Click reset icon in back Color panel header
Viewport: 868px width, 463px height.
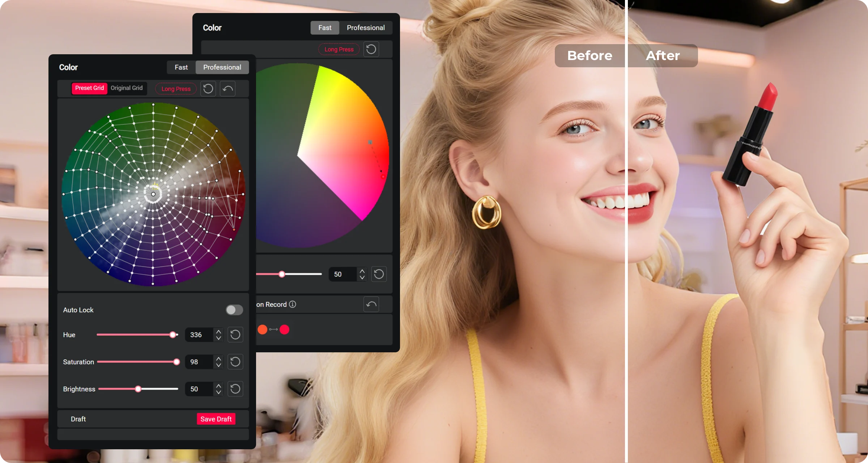[x=371, y=49]
